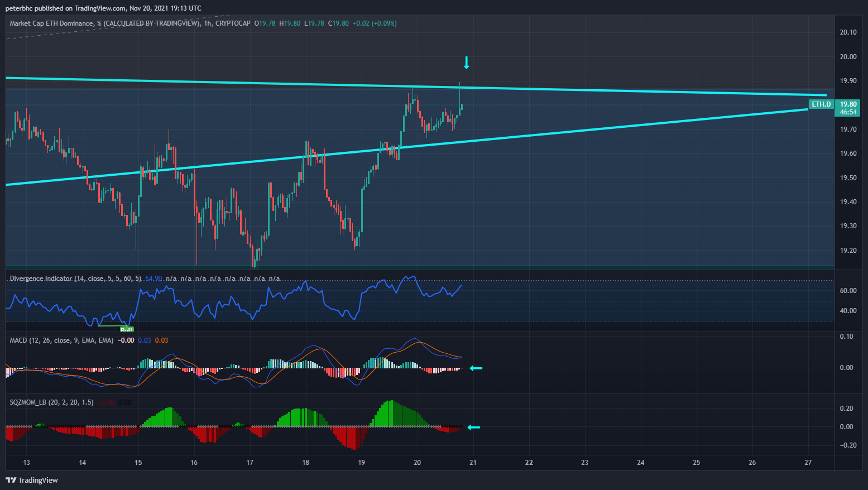
Task: Click the 19.40 price axis label
Action: (848, 202)
